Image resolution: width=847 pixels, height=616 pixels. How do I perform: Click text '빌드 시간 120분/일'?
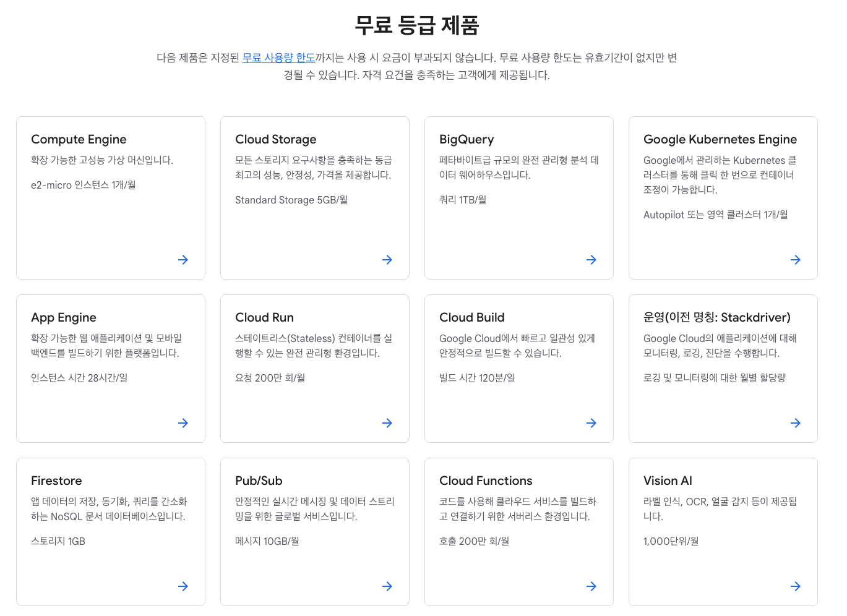point(477,378)
